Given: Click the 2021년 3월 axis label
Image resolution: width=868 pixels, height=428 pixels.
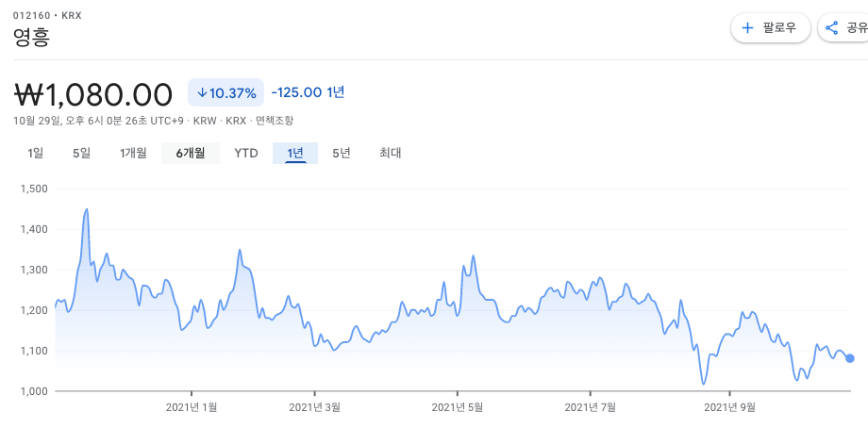Looking at the screenshot, I should click(x=315, y=407).
